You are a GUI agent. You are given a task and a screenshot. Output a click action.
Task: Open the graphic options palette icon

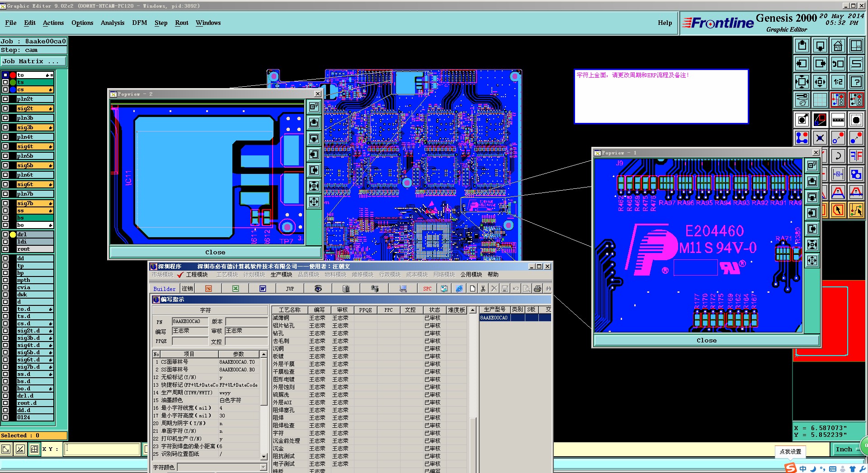802,100
